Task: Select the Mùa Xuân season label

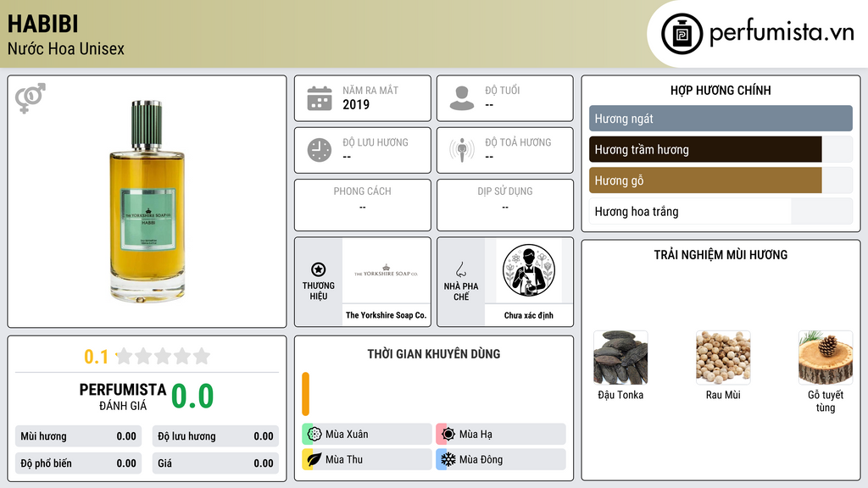Action: pos(347,435)
